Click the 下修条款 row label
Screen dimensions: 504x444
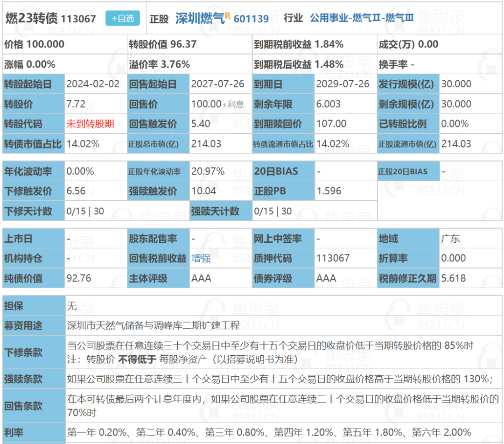click(34, 352)
